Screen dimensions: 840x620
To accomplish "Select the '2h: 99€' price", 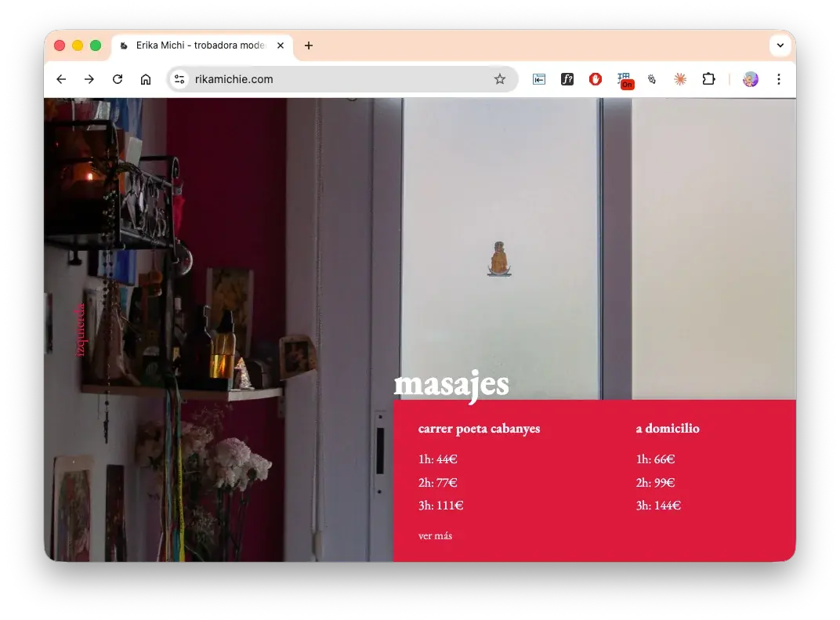I will click(x=655, y=483).
